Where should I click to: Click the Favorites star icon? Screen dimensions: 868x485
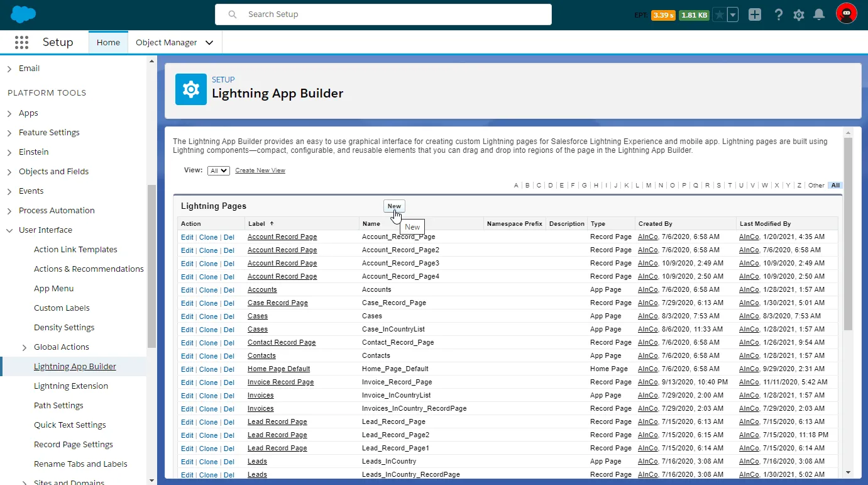tap(719, 15)
